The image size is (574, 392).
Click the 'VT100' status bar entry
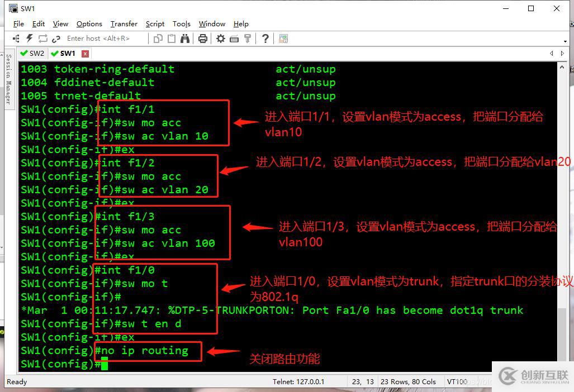457,381
